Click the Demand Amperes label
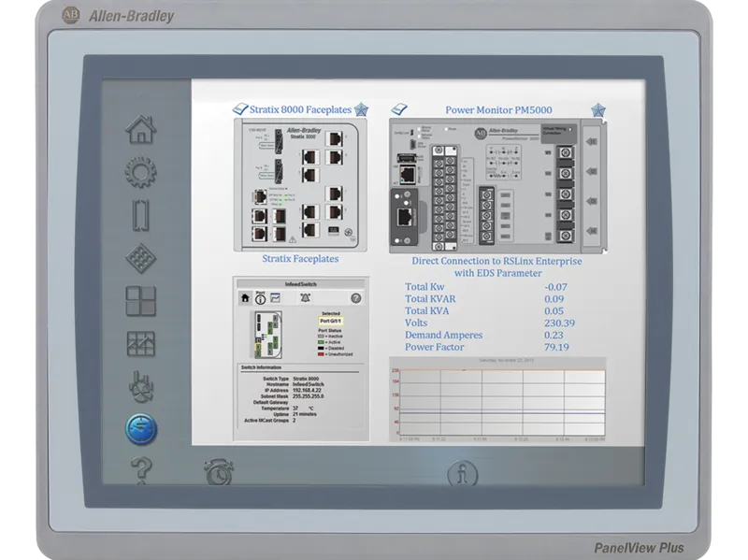This screenshot has height=560, width=748. [x=443, y=335]
